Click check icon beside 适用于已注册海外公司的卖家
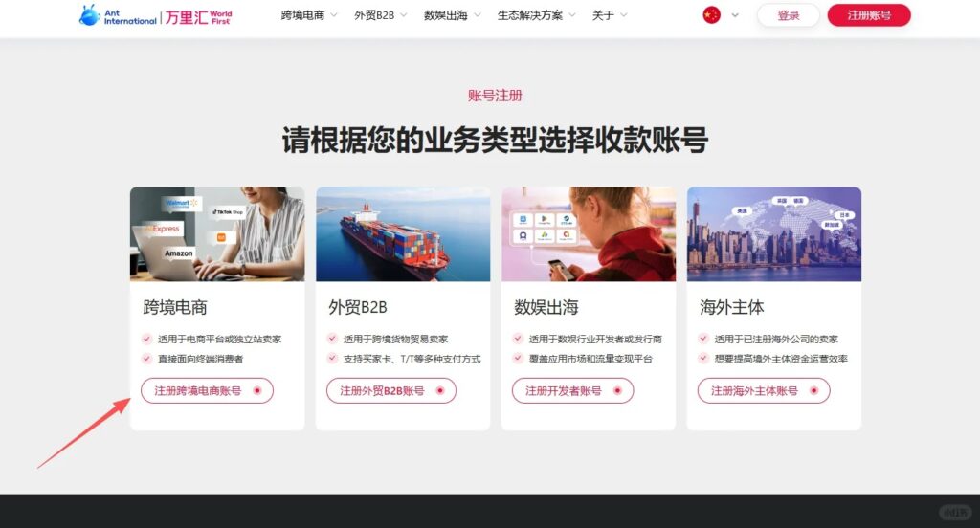Image resolution: width=980 pixels, height=528 pixels. (x=703, y=339)
